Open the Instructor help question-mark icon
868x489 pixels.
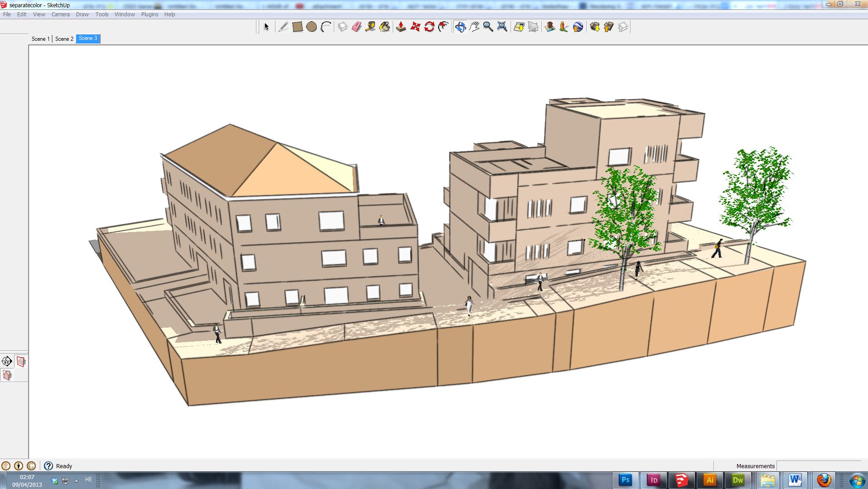(48, 466)
